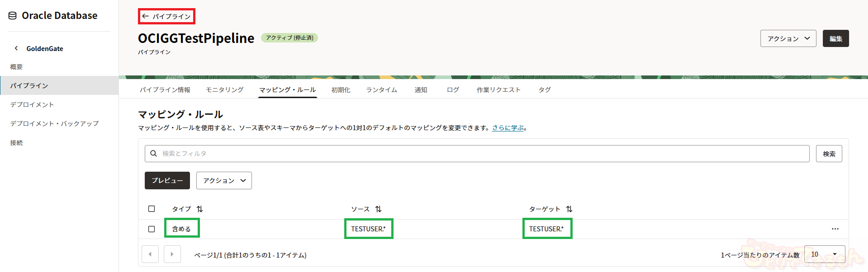Click the ページ1/1 pagination summary text

[x=250, y=255]
